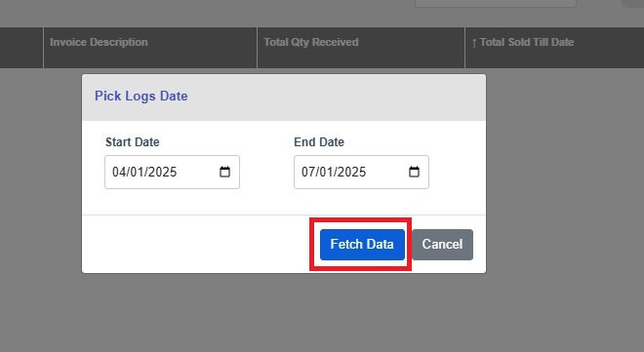Click the Fetch Data button

(362, 245)
